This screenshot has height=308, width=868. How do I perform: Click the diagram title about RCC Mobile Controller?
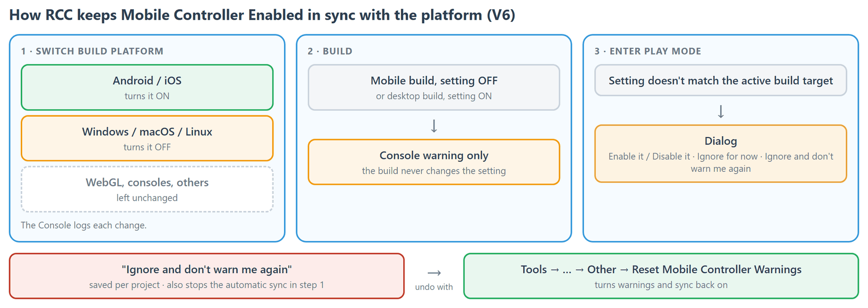click(x=262, y=15)
